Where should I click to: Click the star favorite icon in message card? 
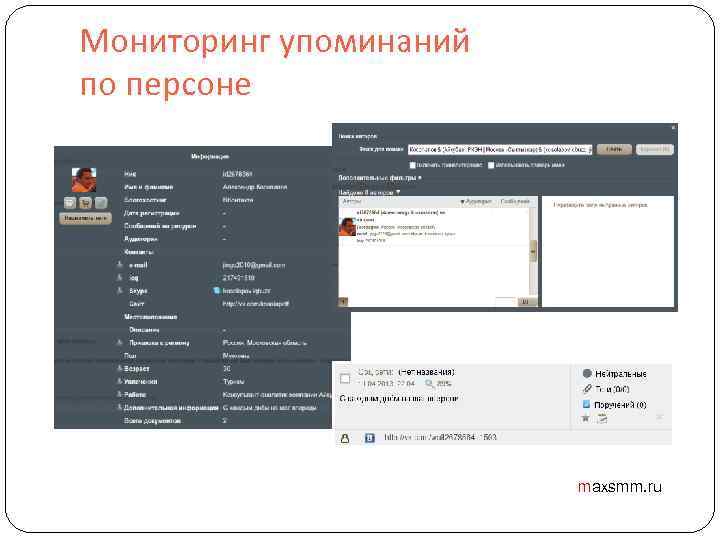coord(585,418)
